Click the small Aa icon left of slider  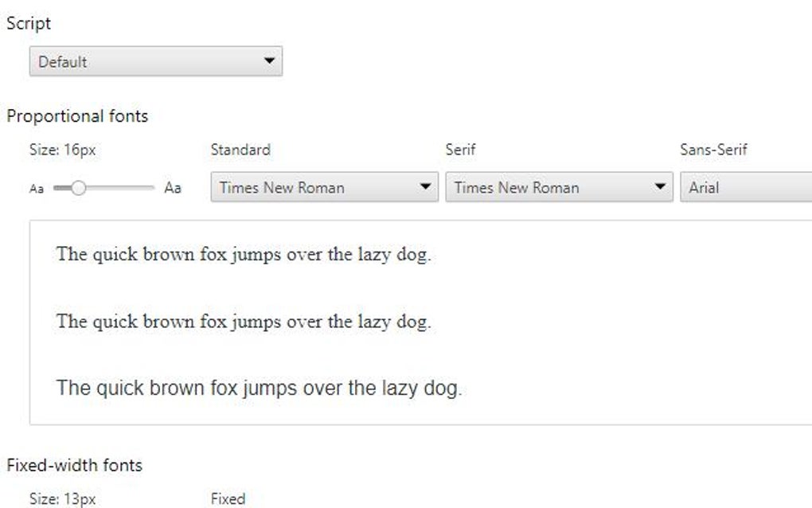[x=36, y=188]
